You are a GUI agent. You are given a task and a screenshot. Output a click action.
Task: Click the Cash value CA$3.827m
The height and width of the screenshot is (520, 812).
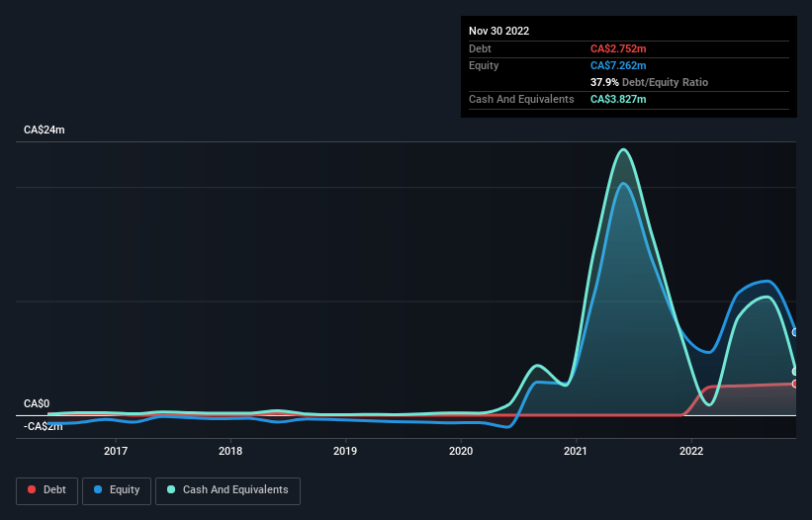coord(618,99)
